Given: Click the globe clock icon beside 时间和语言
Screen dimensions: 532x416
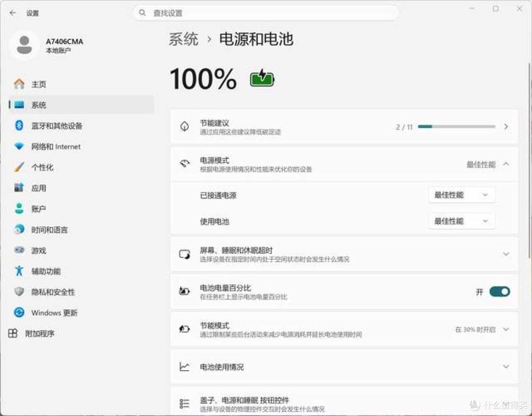Looking at the screenshot, I should (19, 229).
